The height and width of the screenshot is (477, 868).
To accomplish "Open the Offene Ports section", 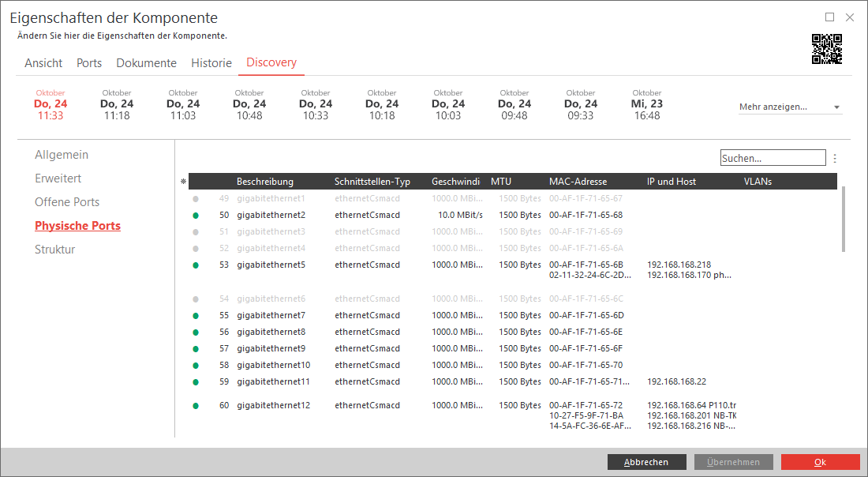I will (67, 202).
